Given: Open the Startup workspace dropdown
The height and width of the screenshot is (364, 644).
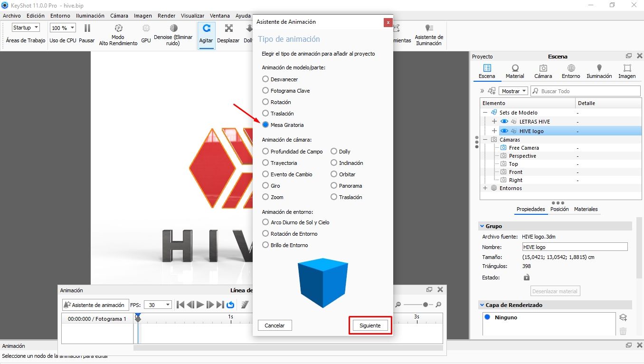Looking at the screenshot, I should 26,28.
